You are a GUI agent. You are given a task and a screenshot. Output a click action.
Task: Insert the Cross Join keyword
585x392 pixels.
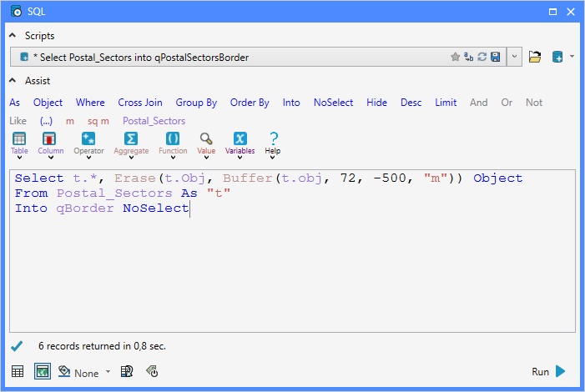pyautogui.click(x=140, y=103)
